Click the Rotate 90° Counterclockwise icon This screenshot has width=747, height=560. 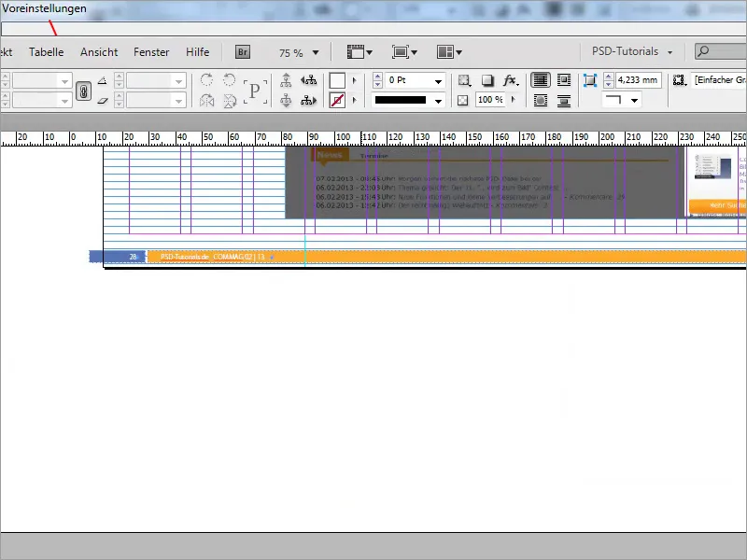[229, 80]
